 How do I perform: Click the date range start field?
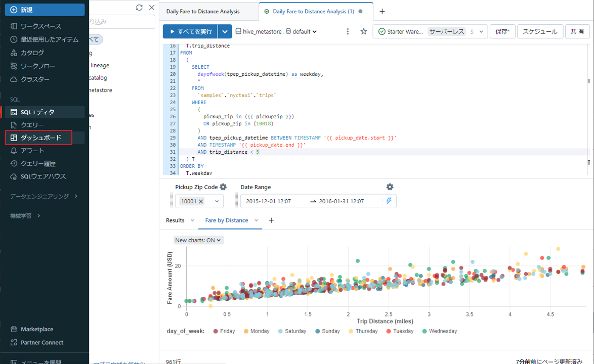269,201
